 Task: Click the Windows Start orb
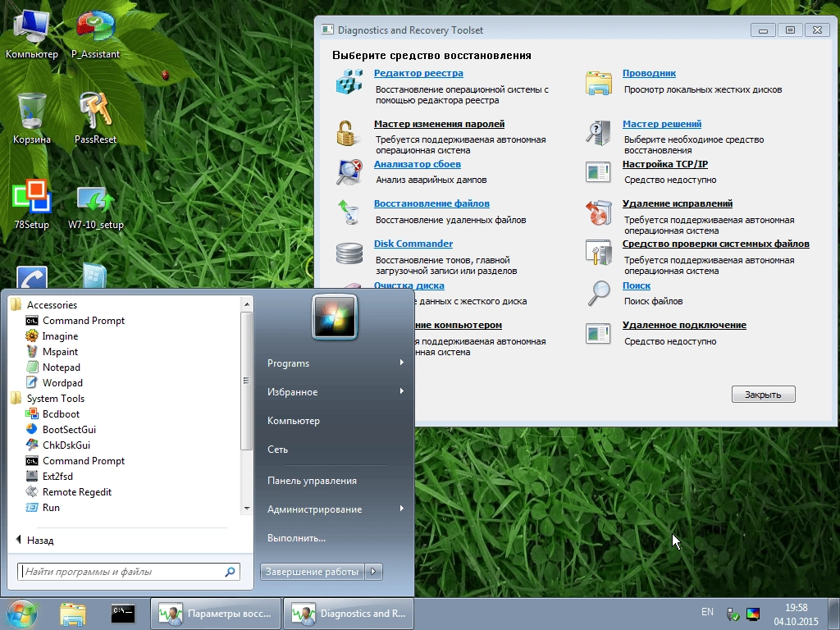[22, 614]
